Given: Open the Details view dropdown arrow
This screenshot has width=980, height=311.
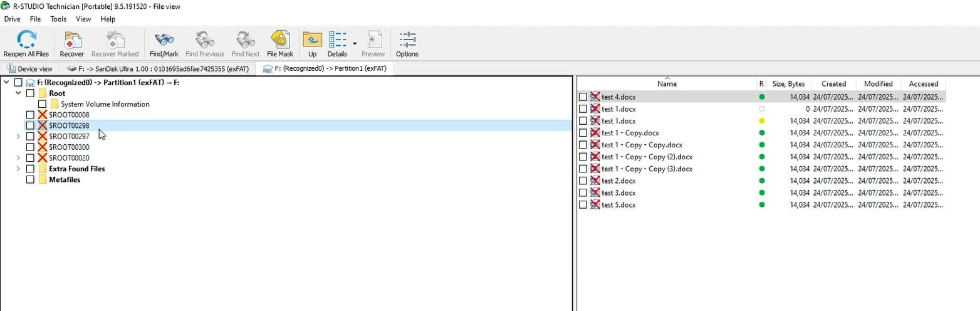Looking at the screenshot, I should coord(355,44).
